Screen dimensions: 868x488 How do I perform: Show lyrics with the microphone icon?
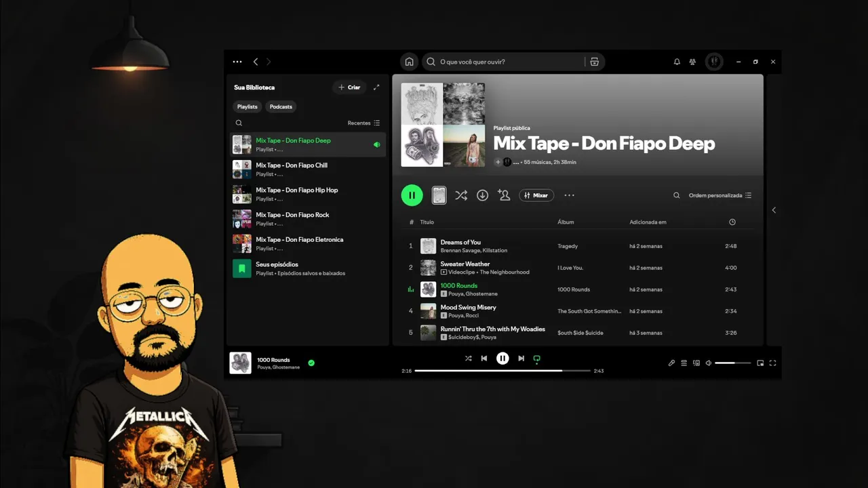click(x=671, y=363)
